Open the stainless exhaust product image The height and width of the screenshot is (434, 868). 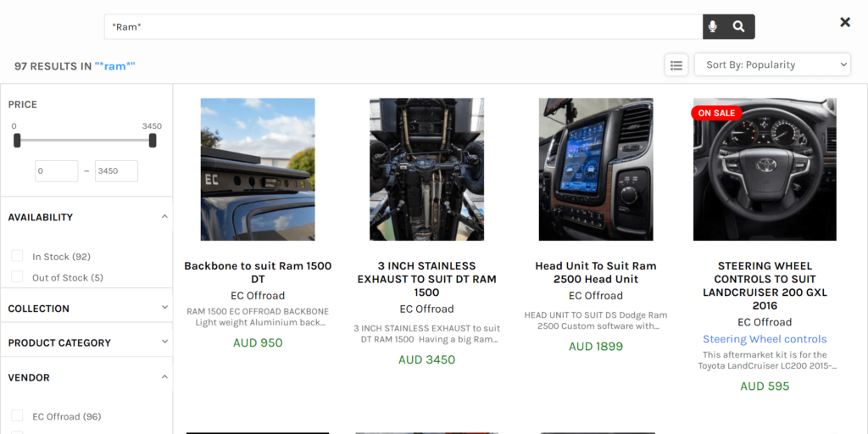tap(427, 170)
